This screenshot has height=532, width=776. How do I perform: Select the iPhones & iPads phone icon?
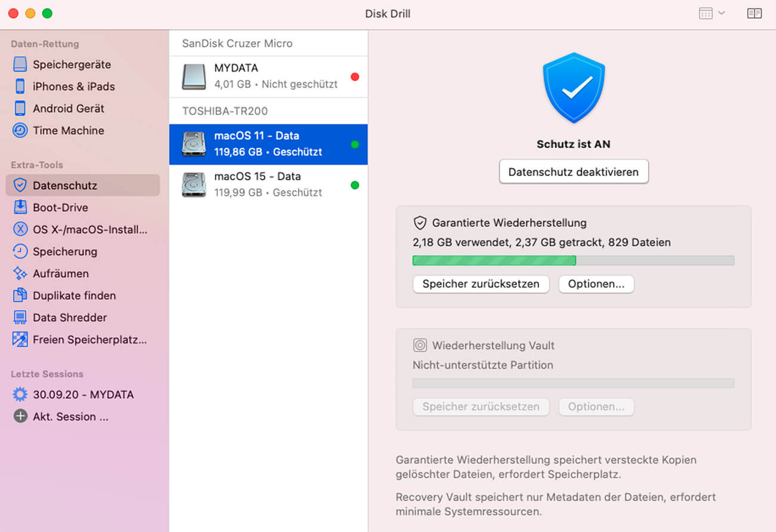pos(20,86)
